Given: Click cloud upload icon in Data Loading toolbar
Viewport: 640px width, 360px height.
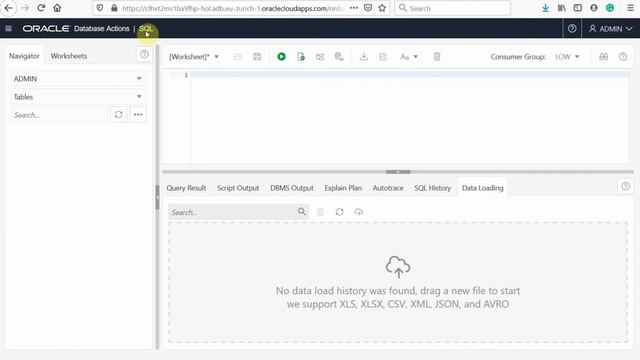Looking at the screenshot, I should 358,211.
